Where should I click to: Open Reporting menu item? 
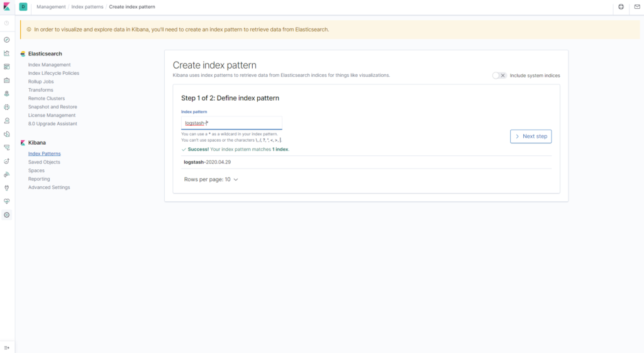(x=39, y=179)
